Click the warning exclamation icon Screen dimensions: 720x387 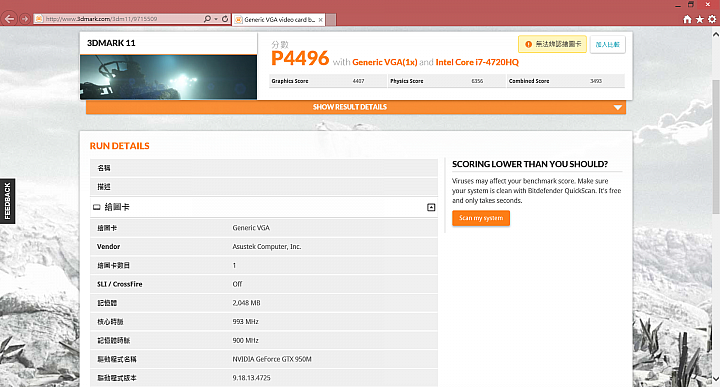pos(528,44)
